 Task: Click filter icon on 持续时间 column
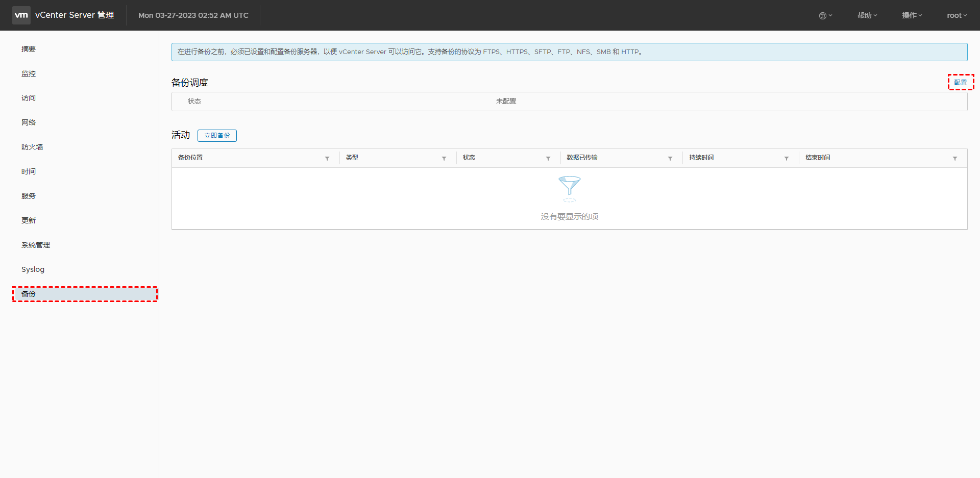pos(787,158)
